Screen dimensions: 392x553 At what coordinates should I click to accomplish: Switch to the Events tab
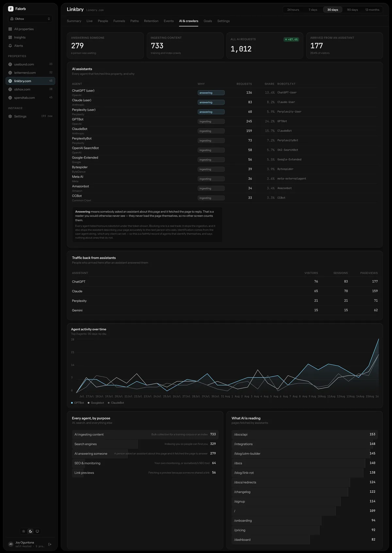point(169,21)
